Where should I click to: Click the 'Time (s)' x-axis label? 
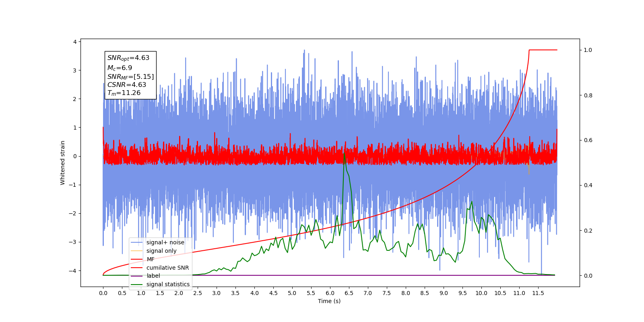pos(329,301)
